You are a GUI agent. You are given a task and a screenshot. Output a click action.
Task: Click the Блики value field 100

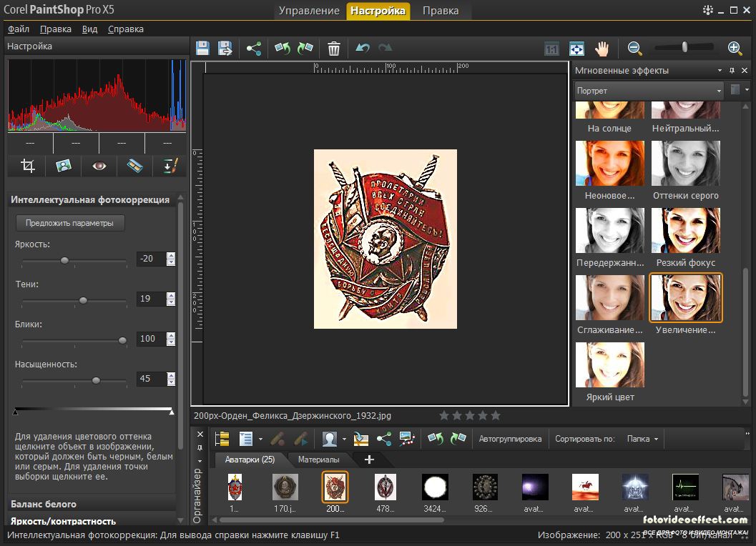click(152, 339)
